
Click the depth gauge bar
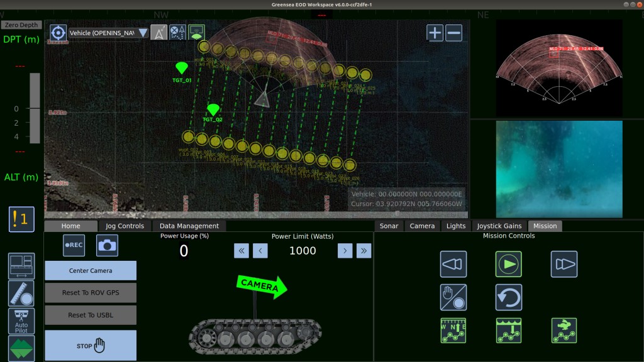click(x=35, y=108)
